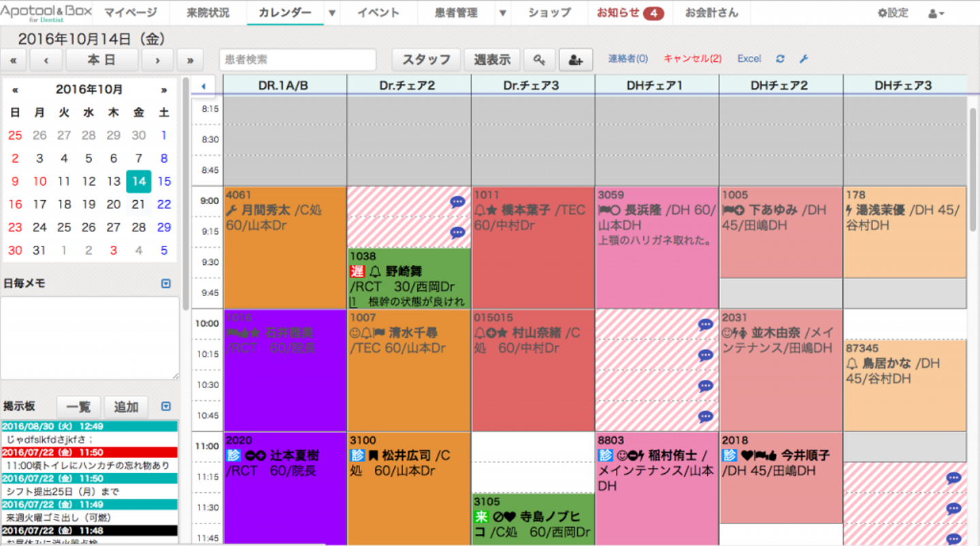
Task: Click the Dr.チェア2 column header
Action: click(409, 86)
